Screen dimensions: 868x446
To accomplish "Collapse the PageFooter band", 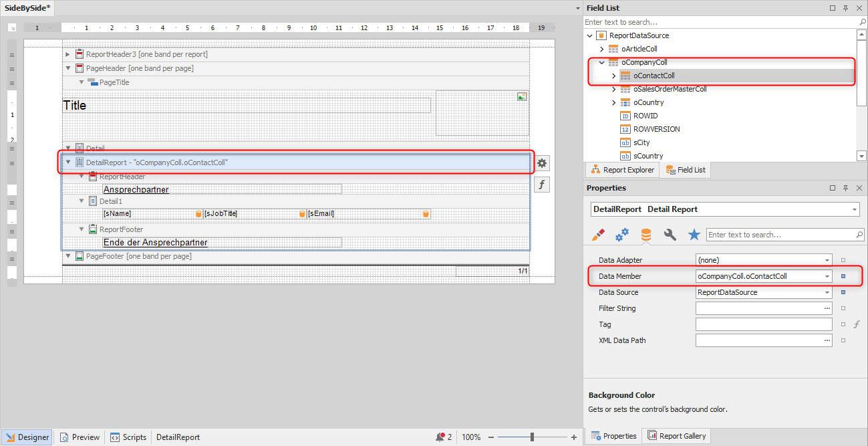I will (x=67, y=256).
